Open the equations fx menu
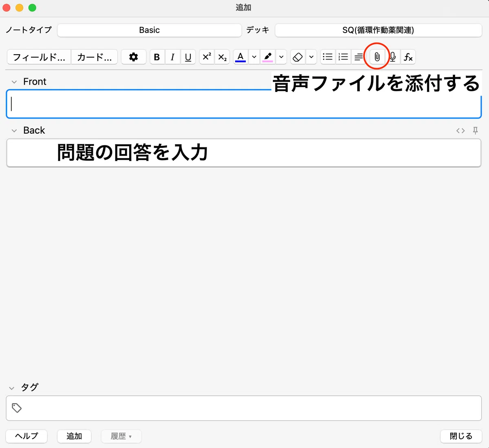Image resolution: width=489 pixels, height=448 pixels. point(408,57)
